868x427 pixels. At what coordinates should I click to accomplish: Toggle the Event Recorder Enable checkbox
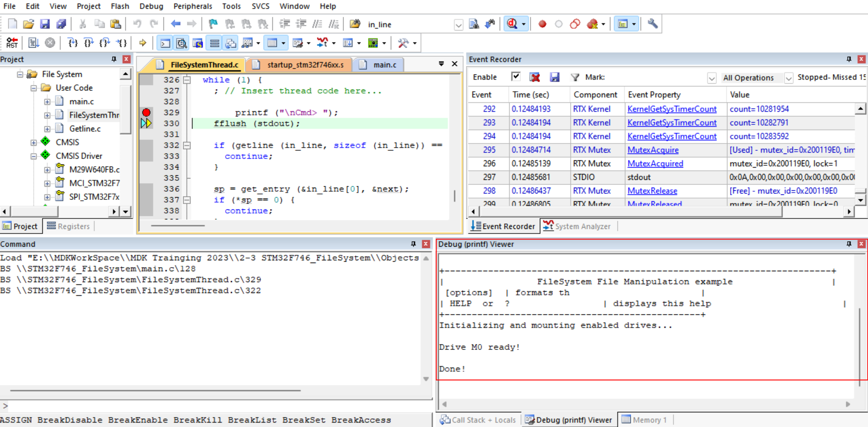coord(515,77)
